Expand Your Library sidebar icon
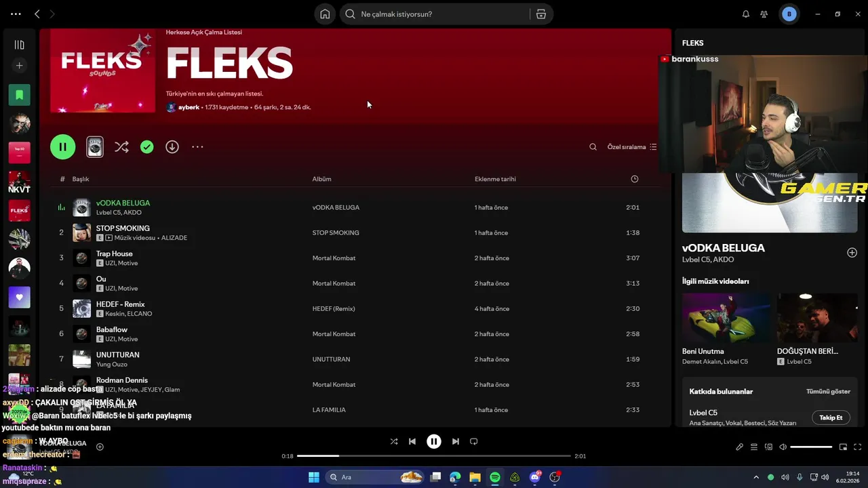The width and height of the screenshot is (868, 488). (19, 45)
